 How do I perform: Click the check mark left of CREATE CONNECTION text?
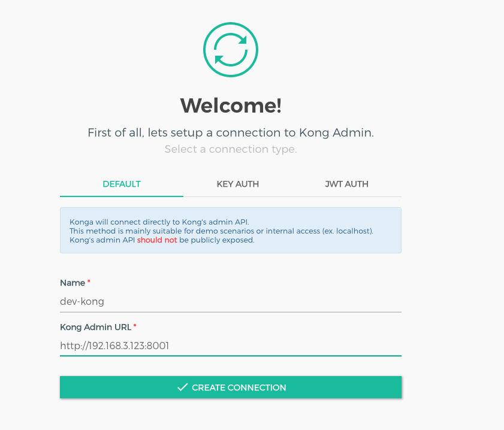click(183, 387)
